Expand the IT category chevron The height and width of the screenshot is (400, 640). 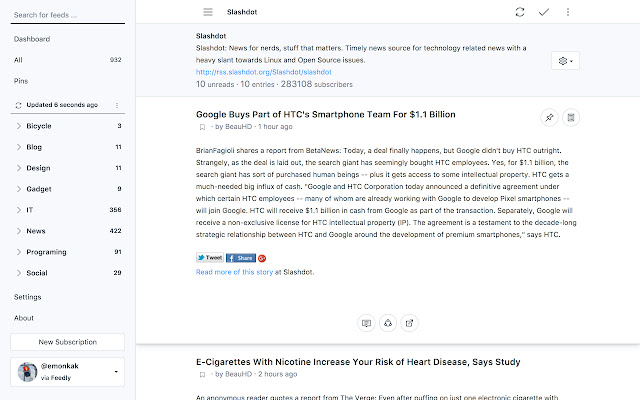(18, 210)
